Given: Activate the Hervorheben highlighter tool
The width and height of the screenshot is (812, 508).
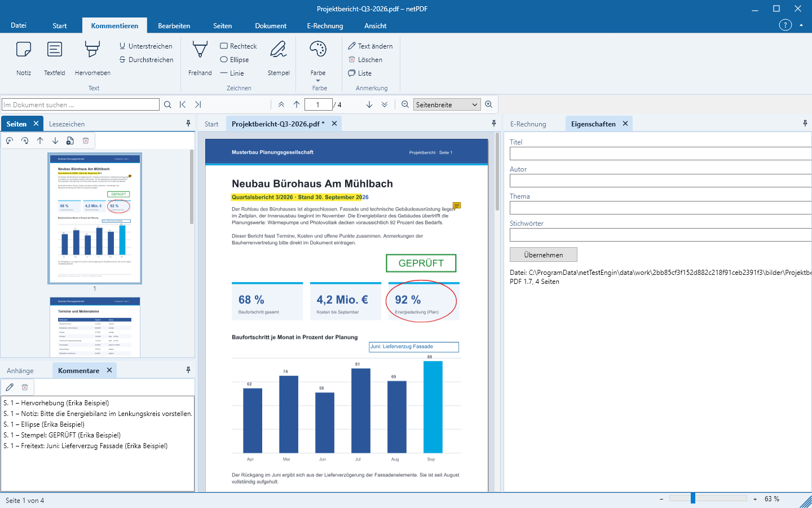Looking at the screenshot, I should pos(92,58).
